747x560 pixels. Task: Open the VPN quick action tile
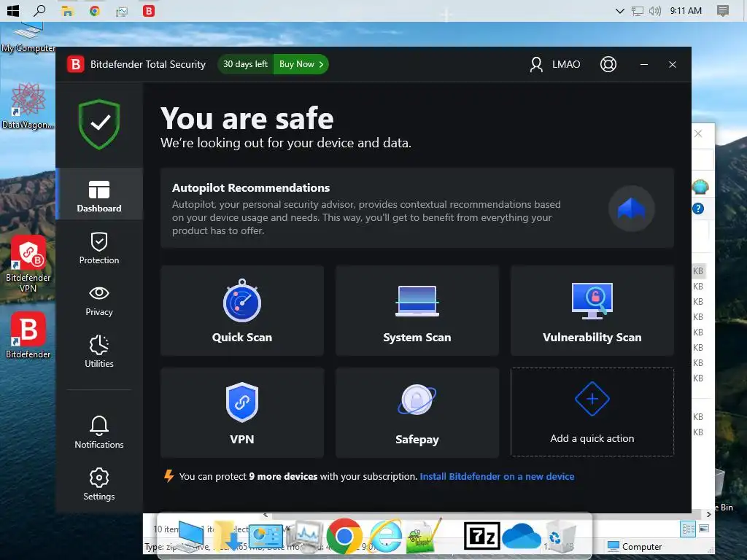tap(242, 413)
